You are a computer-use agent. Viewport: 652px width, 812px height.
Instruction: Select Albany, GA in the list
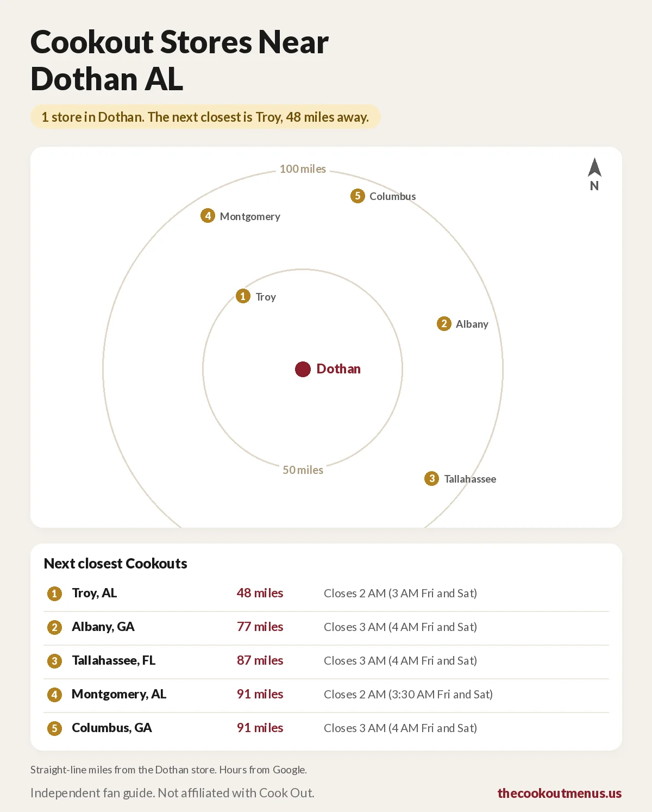pos(103,627)
